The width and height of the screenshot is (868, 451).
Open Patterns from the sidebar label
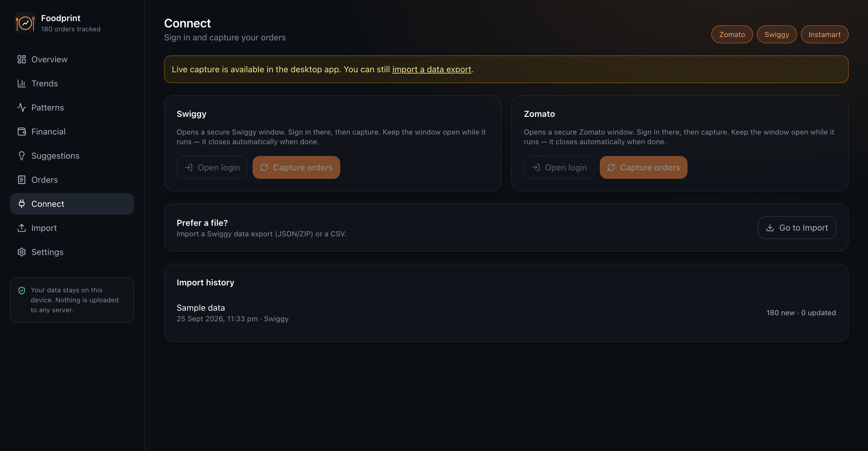pos(48,107)
